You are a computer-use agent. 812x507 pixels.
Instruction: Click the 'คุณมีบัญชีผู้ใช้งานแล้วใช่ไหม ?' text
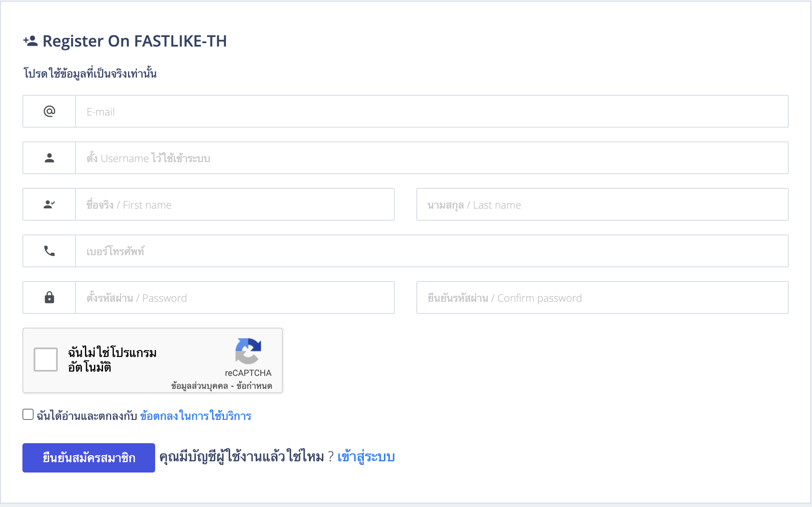point(247,457)
